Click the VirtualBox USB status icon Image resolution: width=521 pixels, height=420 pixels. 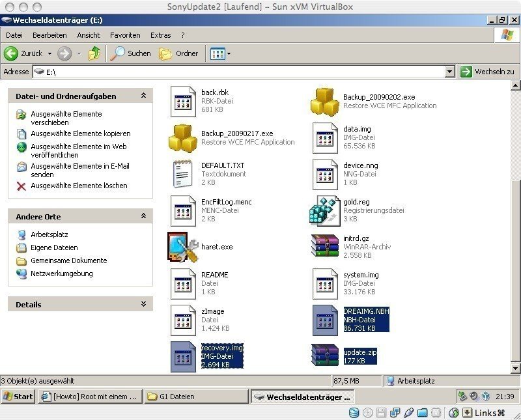click(x=409, y=413)
